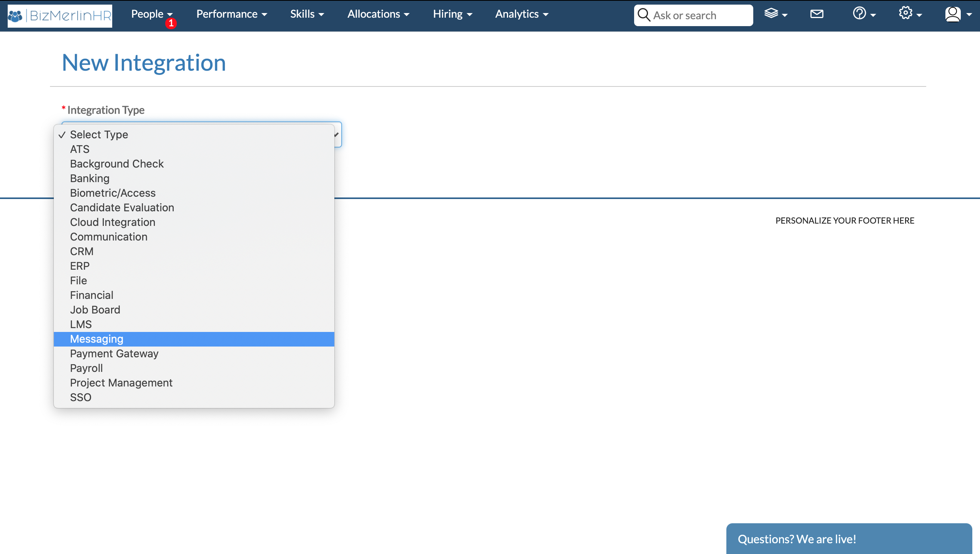Select LMS option
Image resolution: width=980 pixels, height=554 pixels.
(194, 324)
